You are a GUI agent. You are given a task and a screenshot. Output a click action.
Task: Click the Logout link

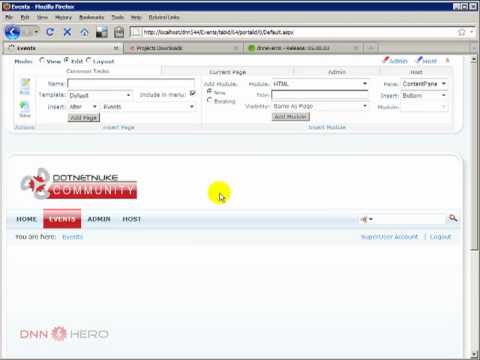440,237
